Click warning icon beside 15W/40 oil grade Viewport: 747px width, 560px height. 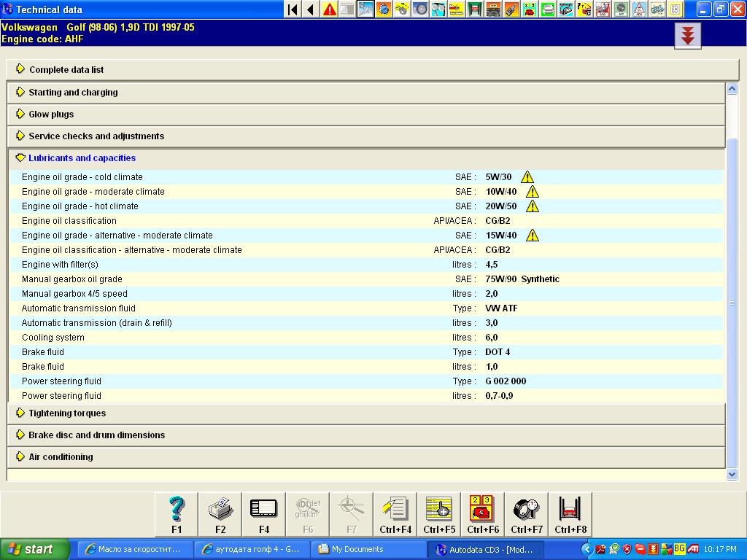533,236
